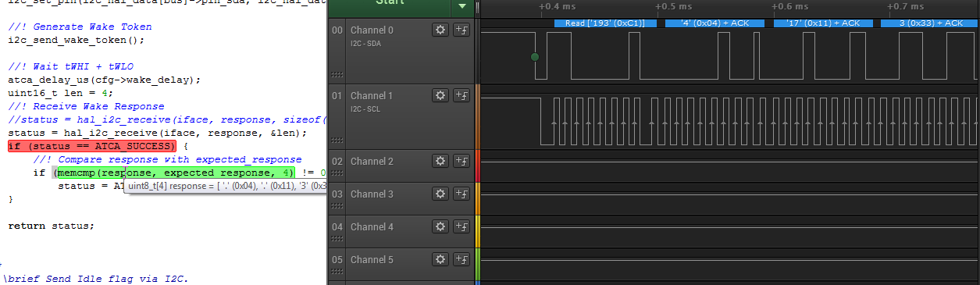
Task: Click the return status; code line
Action: coord(51,226)
